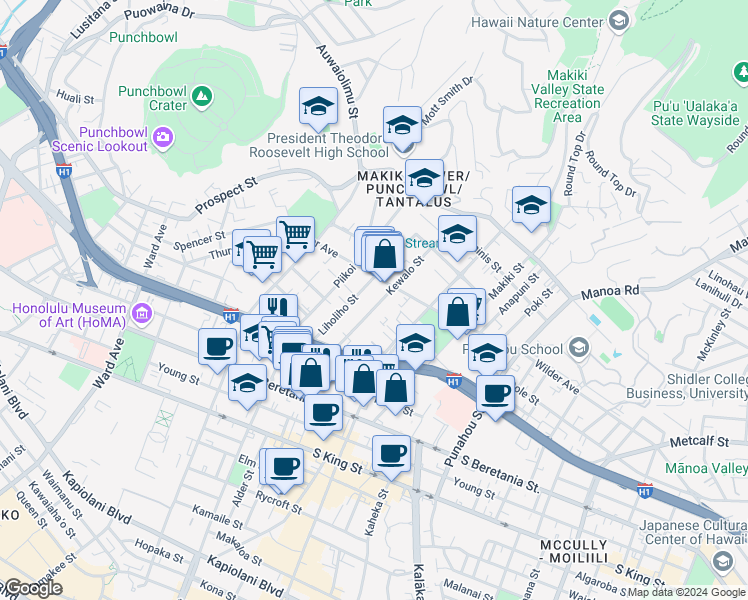Select the Auwaiolimu St road label
The width and height of the screenshot is (748, 600).
coord(337,81)
